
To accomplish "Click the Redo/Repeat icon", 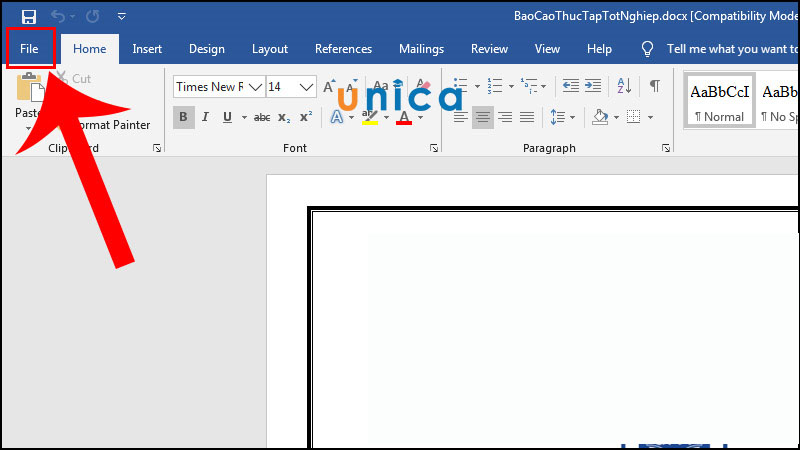I will [92, 16].
